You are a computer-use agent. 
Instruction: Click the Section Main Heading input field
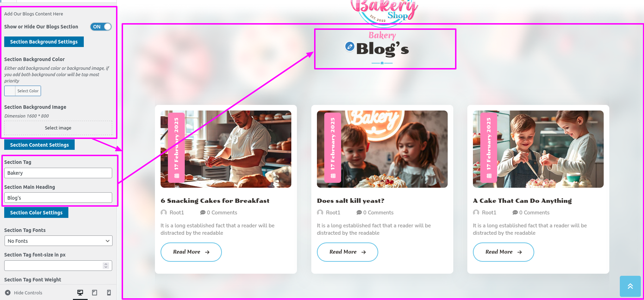58,198
